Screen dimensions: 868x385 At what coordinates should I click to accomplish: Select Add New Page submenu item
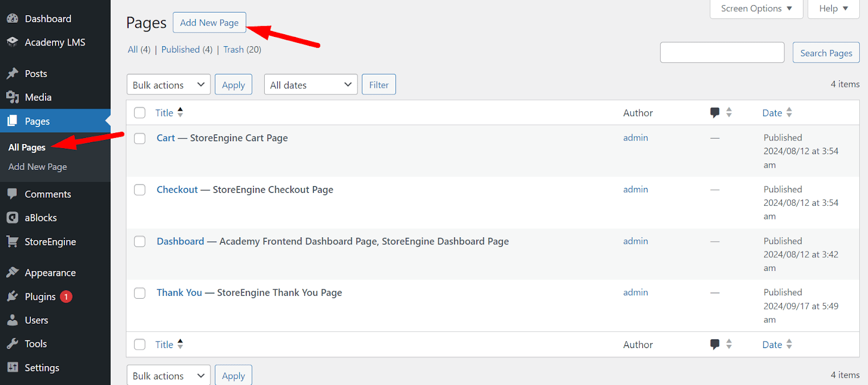point(37,167)
